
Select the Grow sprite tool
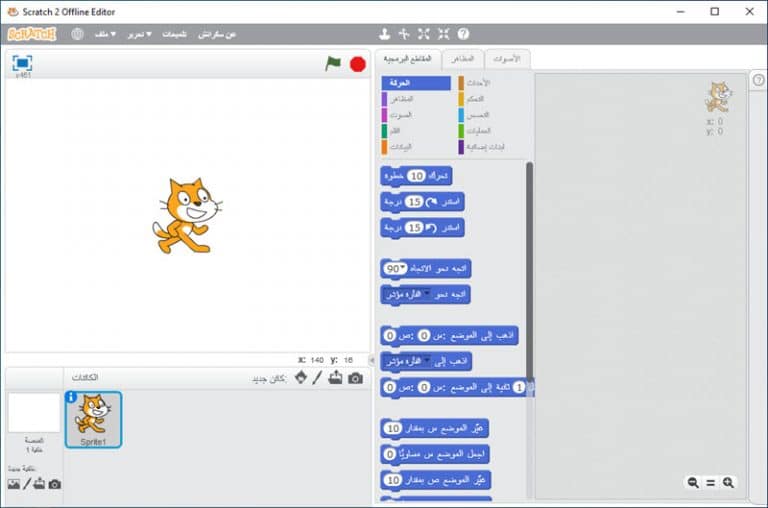424,34
